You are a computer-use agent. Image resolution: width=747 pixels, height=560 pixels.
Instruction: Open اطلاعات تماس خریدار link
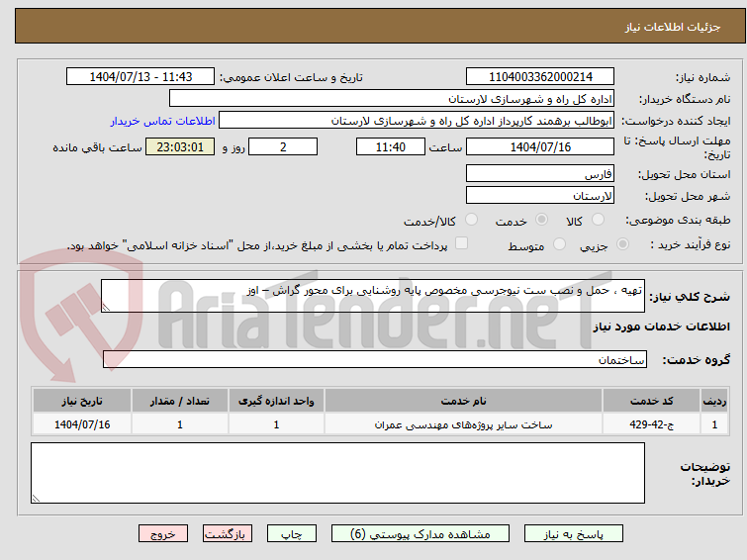click(x=163, y=121)
